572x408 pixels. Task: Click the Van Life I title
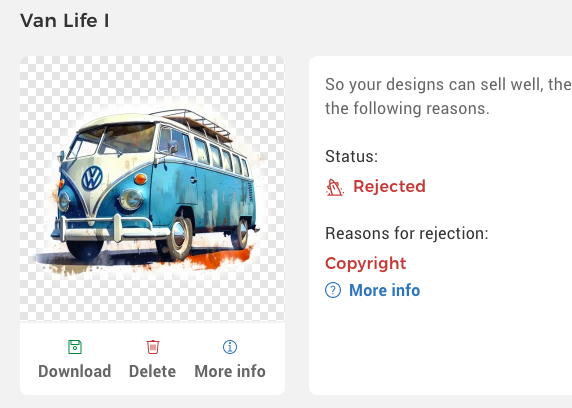point(65,20)
